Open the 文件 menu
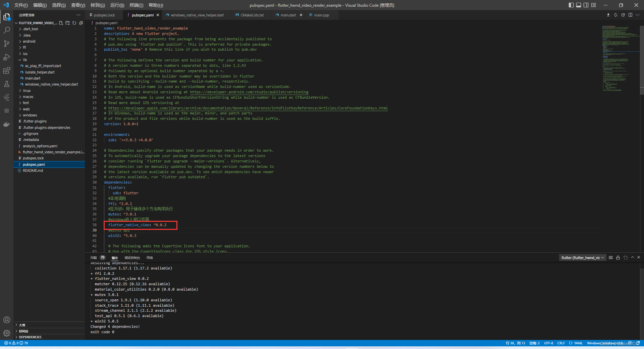644x349 pixels. tap(21, 5)
